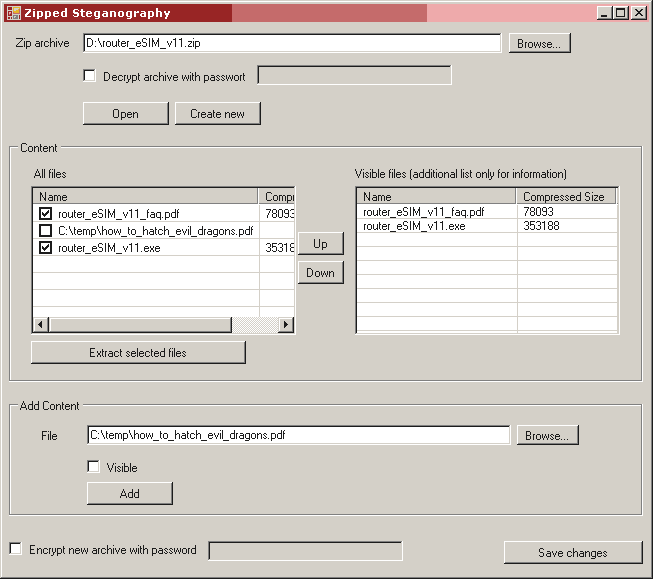The width and height of the screenshot is (653, 579).
Task: Click the Zipped Steganography app icon in title bar
Action: 14,13
